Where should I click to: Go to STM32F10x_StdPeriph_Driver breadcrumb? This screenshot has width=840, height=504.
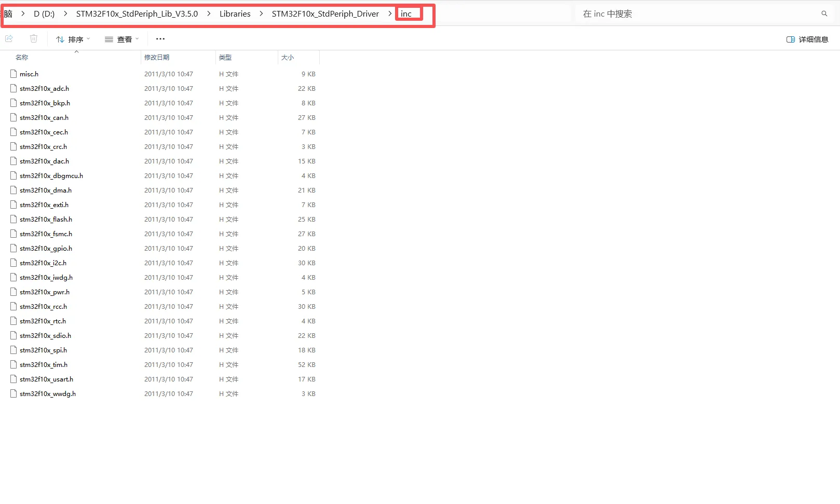click(326, 14)
